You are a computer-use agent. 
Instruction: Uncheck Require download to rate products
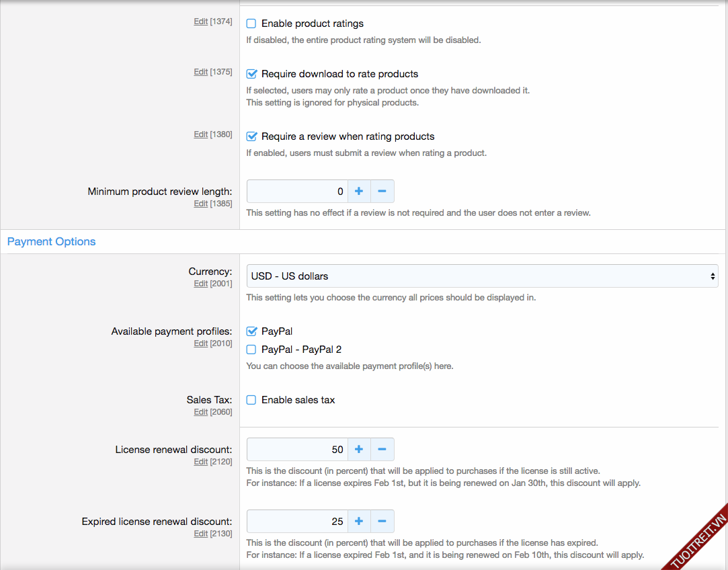[x=251, y=74]
